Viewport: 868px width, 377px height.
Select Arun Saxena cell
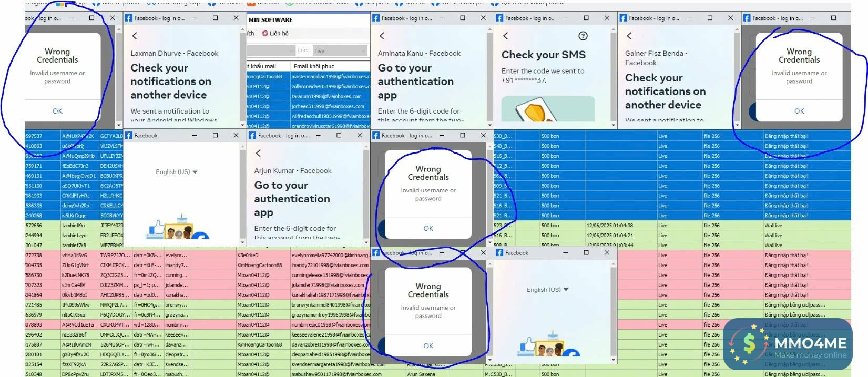421,374
